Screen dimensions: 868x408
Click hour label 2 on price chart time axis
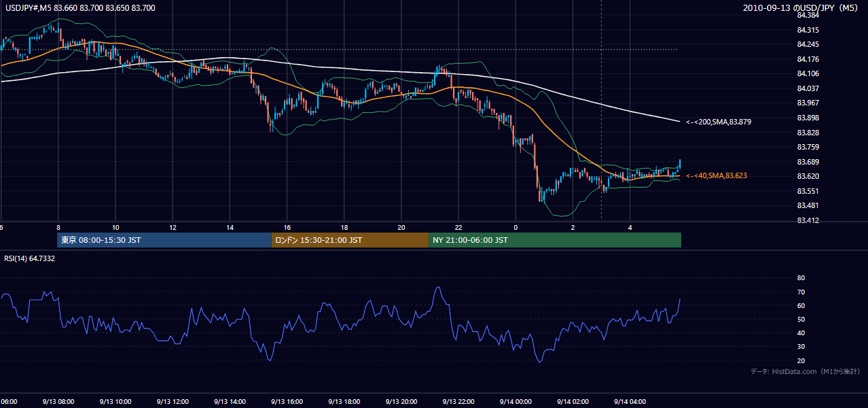click(573, 227)
